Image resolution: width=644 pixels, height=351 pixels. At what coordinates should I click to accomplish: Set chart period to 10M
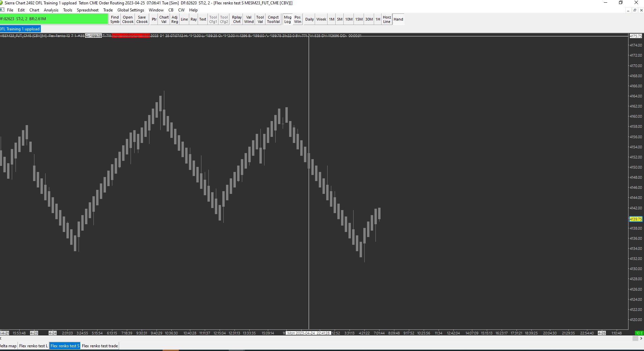click(349, 19)
